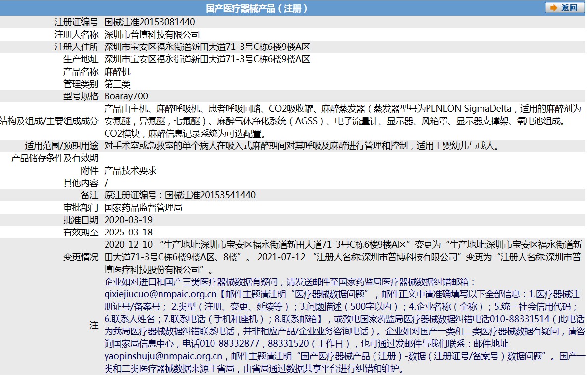Click header title 国产医疗器械产品（注册）

(x=257, y=8)
